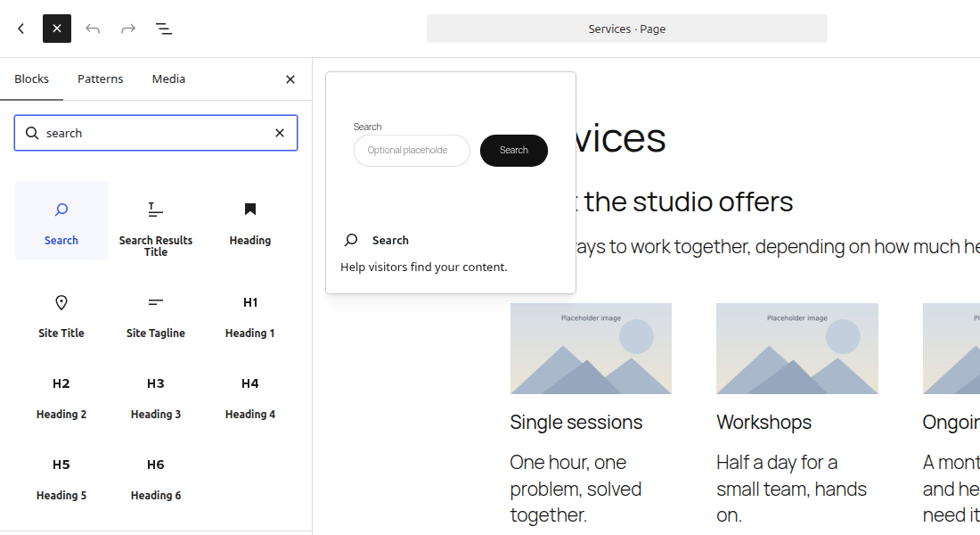Insert the Heading 3 block
This screenshot has height=535, width=980.
(x=156, y=398)
